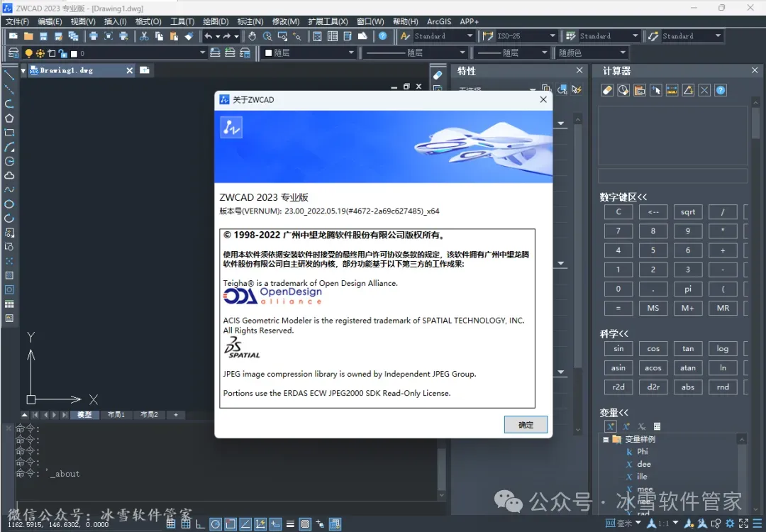Open the undo history dropdown arrow
766x532 pixels.
pos(218,36)
